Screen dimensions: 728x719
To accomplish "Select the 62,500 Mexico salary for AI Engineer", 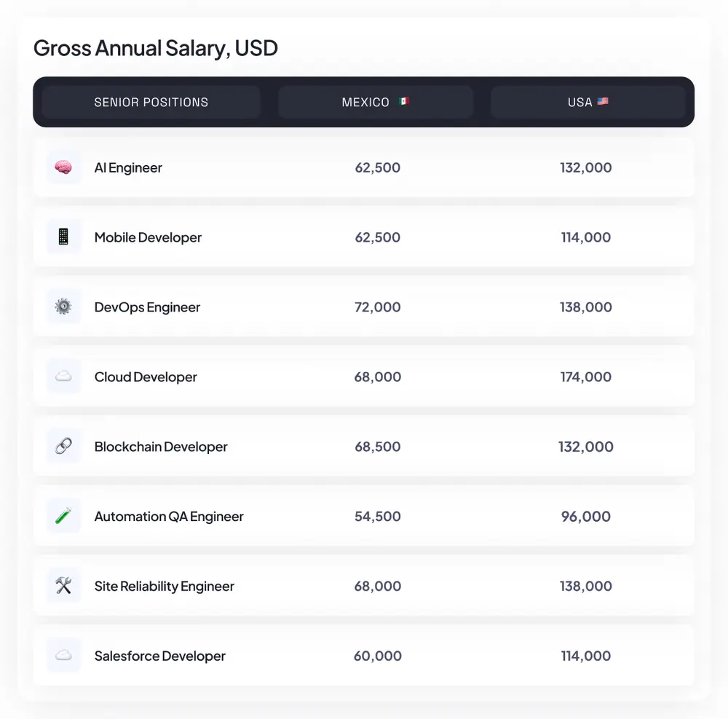I will point(378,167).
